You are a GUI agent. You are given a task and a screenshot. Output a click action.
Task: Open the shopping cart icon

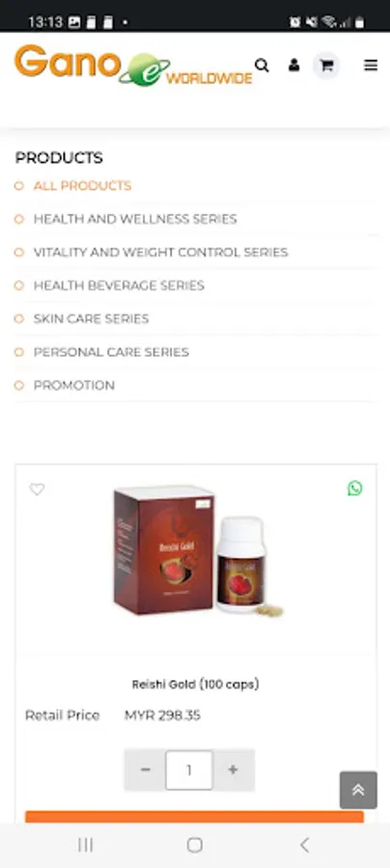(326, 66)
